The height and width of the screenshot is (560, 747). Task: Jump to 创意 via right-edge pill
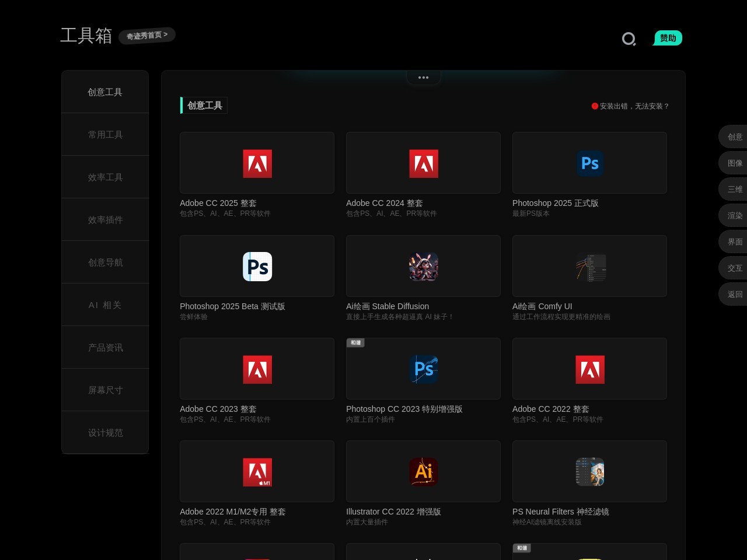point(734,136)
